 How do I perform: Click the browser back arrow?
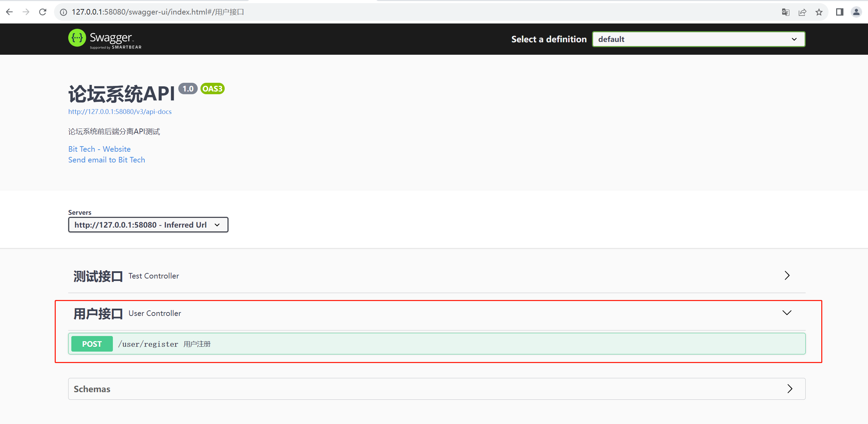click(9, 12)
